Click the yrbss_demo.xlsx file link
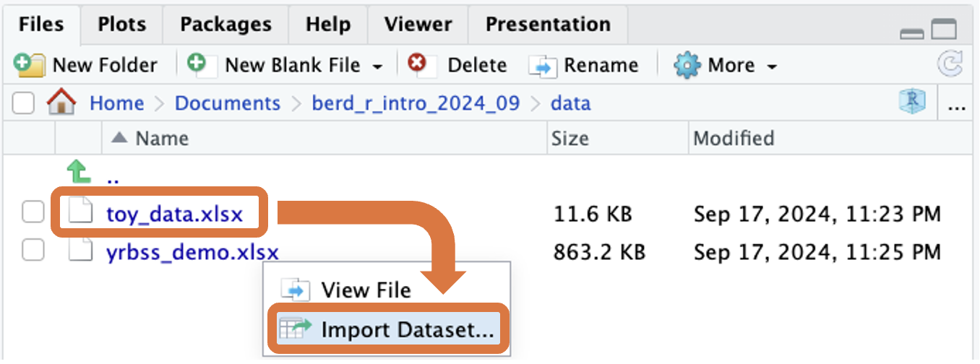The image size is (980, 364). coord(192,252)
